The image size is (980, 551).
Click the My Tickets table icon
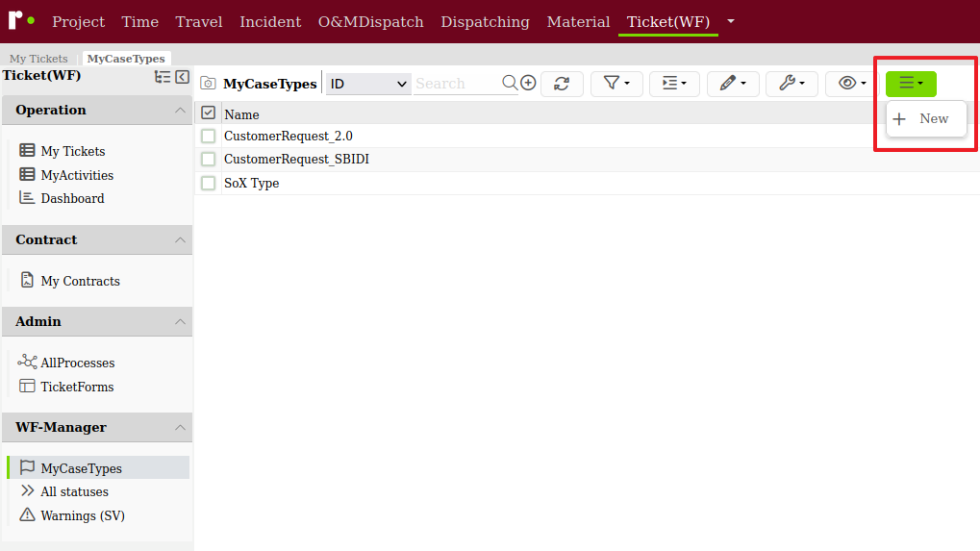[x=27, y=150]
